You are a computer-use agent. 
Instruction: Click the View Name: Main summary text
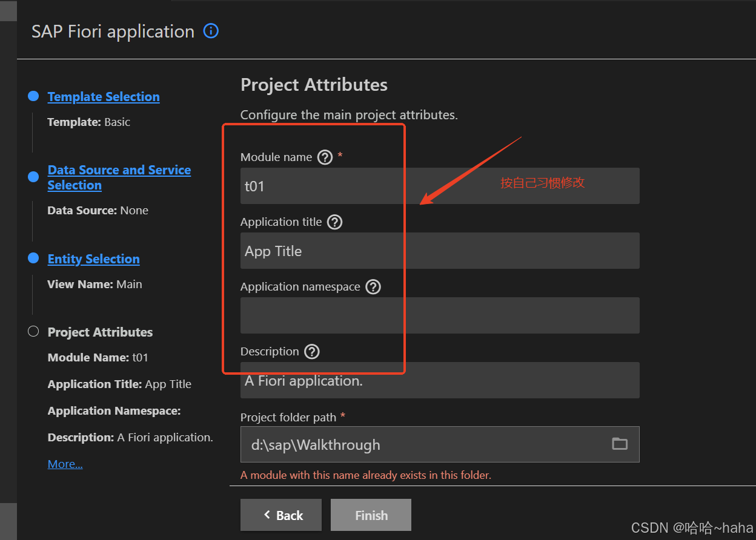[95, 285]
